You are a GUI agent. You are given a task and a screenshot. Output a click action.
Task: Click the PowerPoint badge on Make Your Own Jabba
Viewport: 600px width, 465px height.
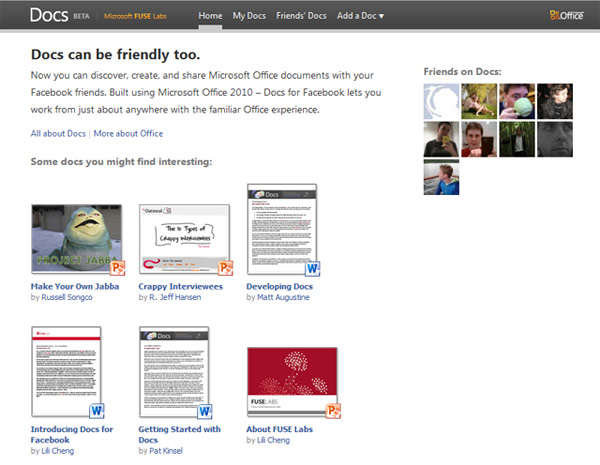click(x=117, y=268)
